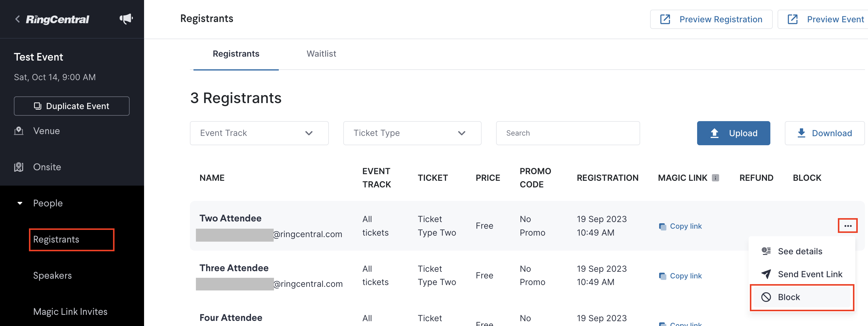Open the Event Track dropdown
868x326 pixels.
259,133
